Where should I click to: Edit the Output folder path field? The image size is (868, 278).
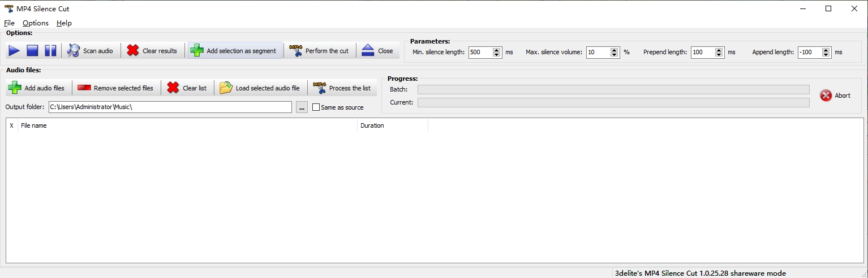click(170, 107)
